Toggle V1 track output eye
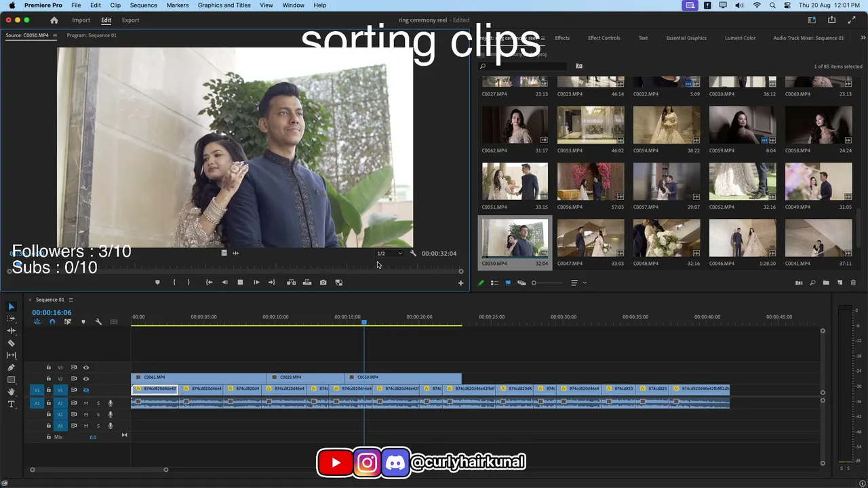The width and height of the screenshot is (868, 488). click(85, 390)
